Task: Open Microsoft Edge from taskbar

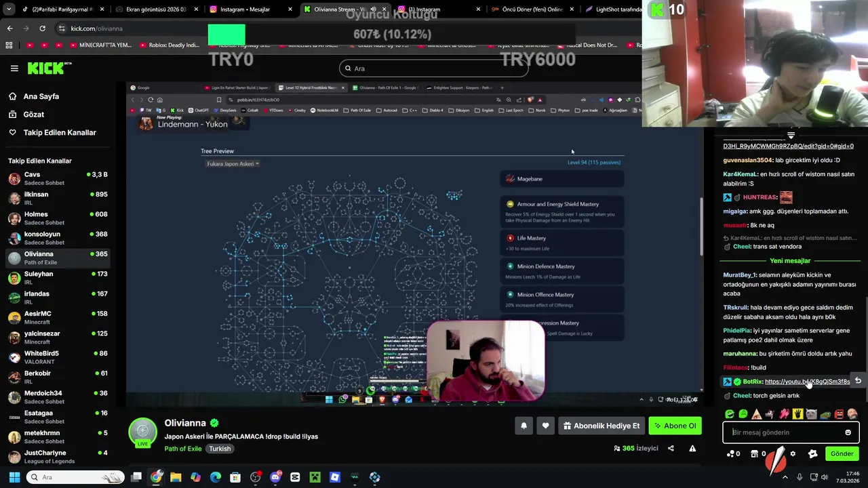Action: 216,477
